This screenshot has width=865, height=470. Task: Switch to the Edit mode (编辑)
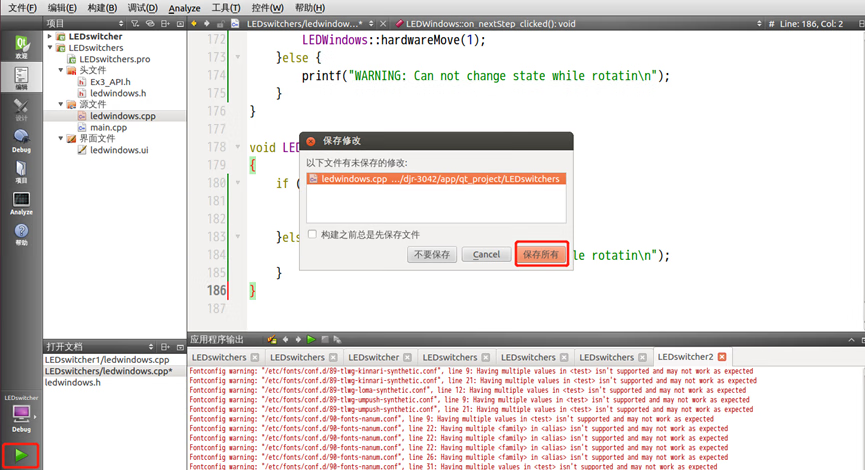[x=21, y=78]
